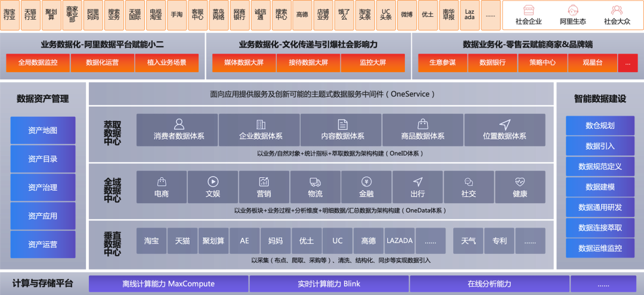
Task: Click the AE tile in 垂直数据中心
Action: tap(244, 241)
